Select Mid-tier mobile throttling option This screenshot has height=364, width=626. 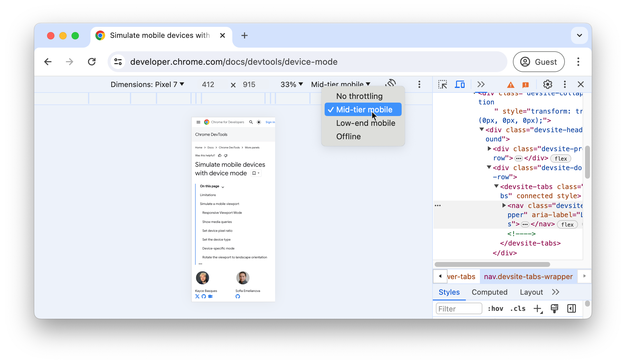364,110
